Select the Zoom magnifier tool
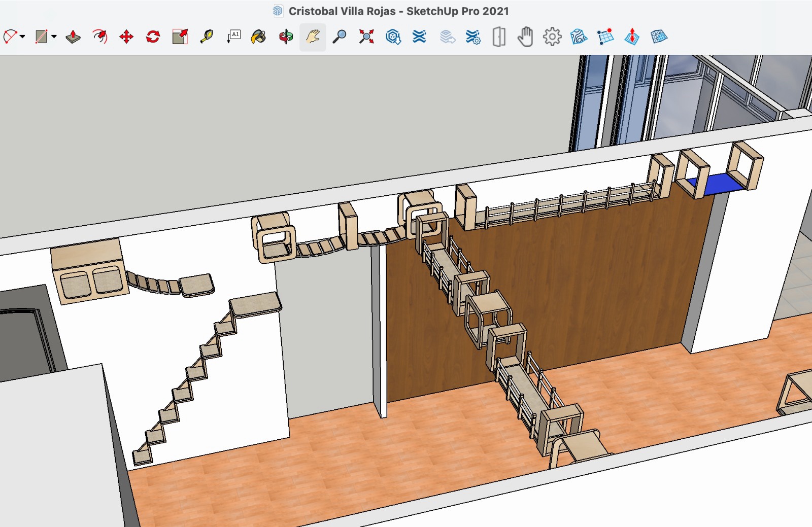This screenshot has height=527, width=812. [x=339, y=37]
